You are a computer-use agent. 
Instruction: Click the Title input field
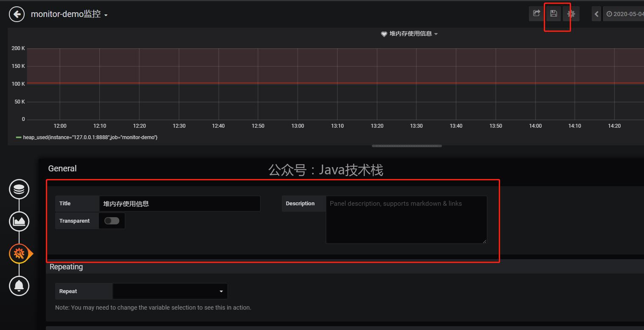(x=180, y=204)
